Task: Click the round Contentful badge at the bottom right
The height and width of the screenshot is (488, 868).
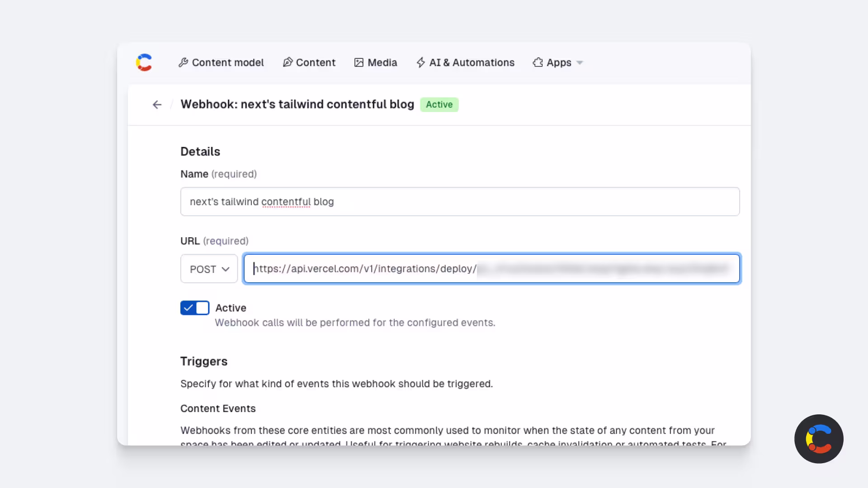Action: (x=819, y=439)
